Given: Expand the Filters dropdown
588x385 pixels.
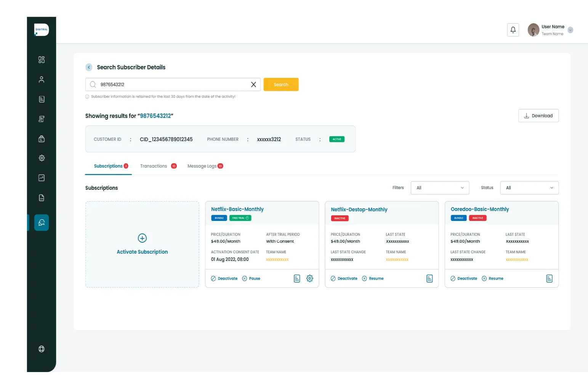Looking at the screenshot, I should coord(440,188).
